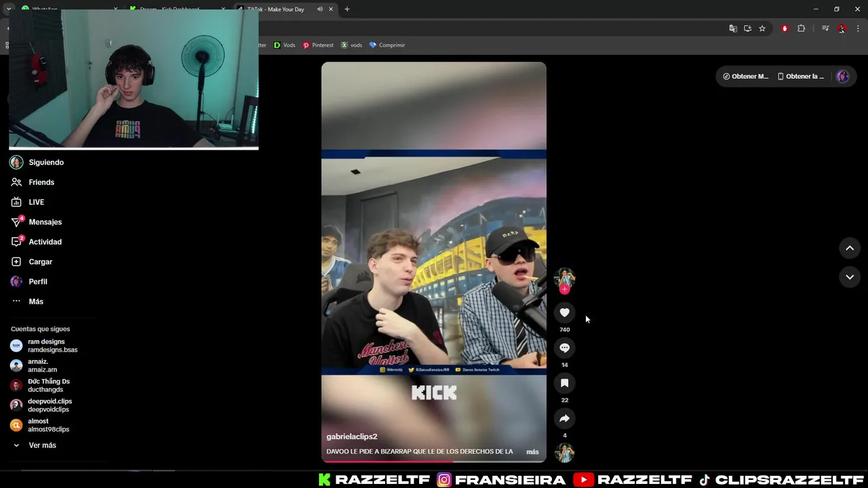Go to the LIVE section
This screenshot has height=488, width=868.
[36, 202]
